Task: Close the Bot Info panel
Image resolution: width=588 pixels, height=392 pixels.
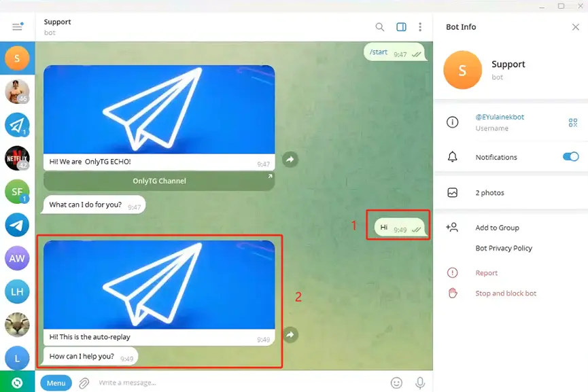Action: pyautogui.click(x=575, y=27)
